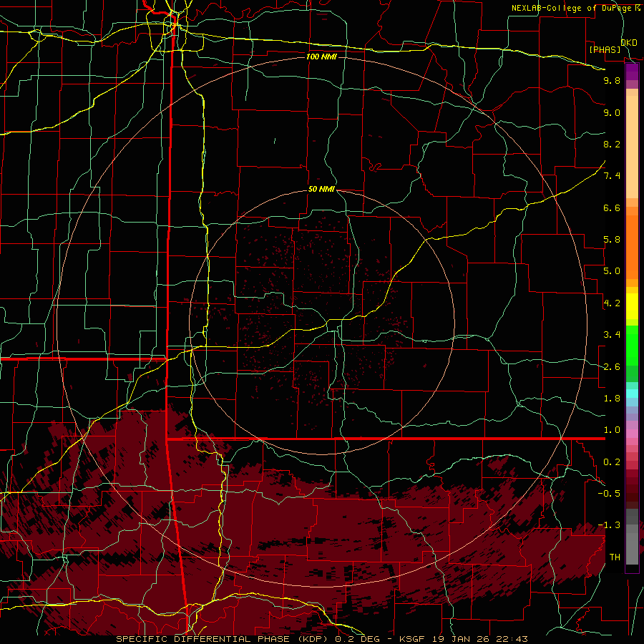Select the 5.8 scale value
Screen dimensions: 644x644
612,240
